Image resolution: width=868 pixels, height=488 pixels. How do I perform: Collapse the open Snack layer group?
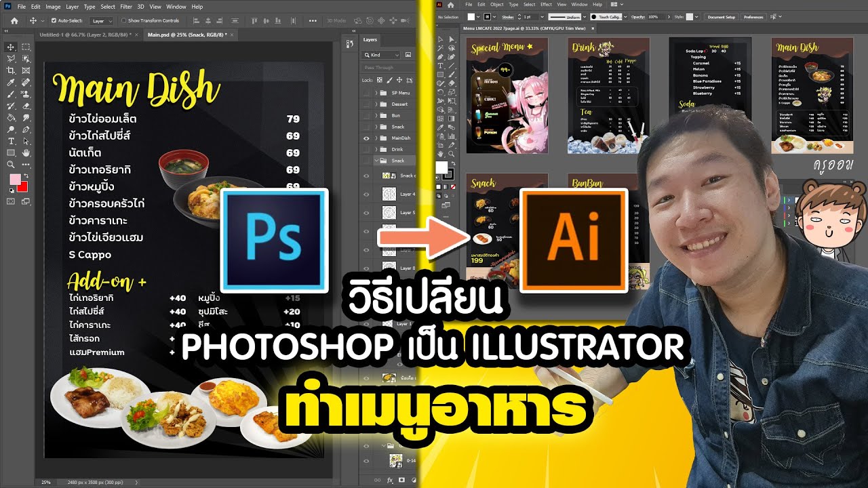(x=376, y=161)
